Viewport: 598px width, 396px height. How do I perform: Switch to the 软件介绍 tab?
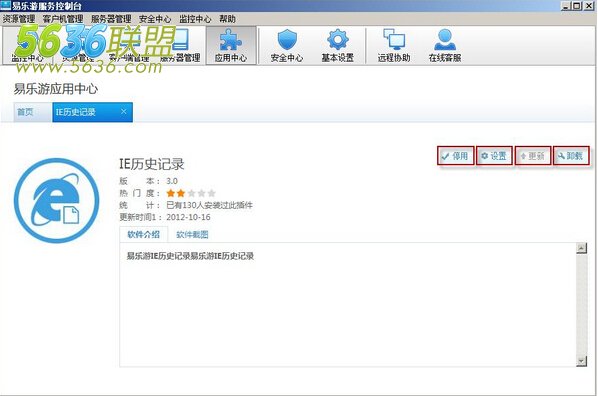[x=143, y=234]
